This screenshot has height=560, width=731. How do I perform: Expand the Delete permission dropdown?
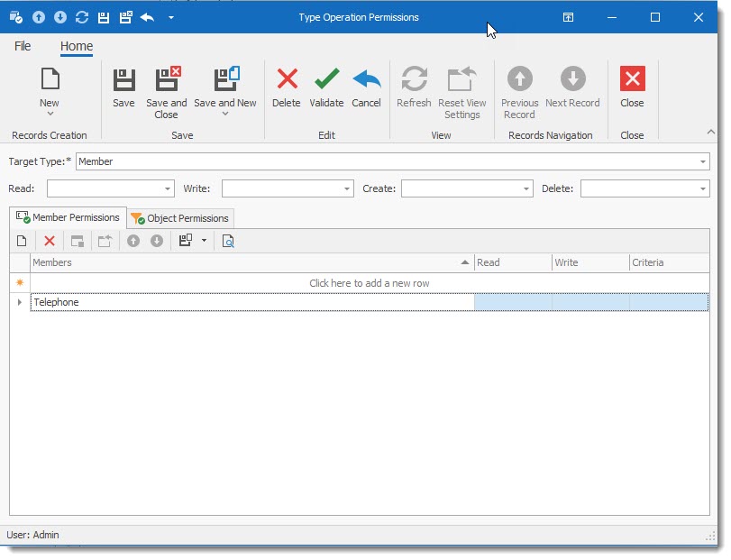tap(702, 189)
